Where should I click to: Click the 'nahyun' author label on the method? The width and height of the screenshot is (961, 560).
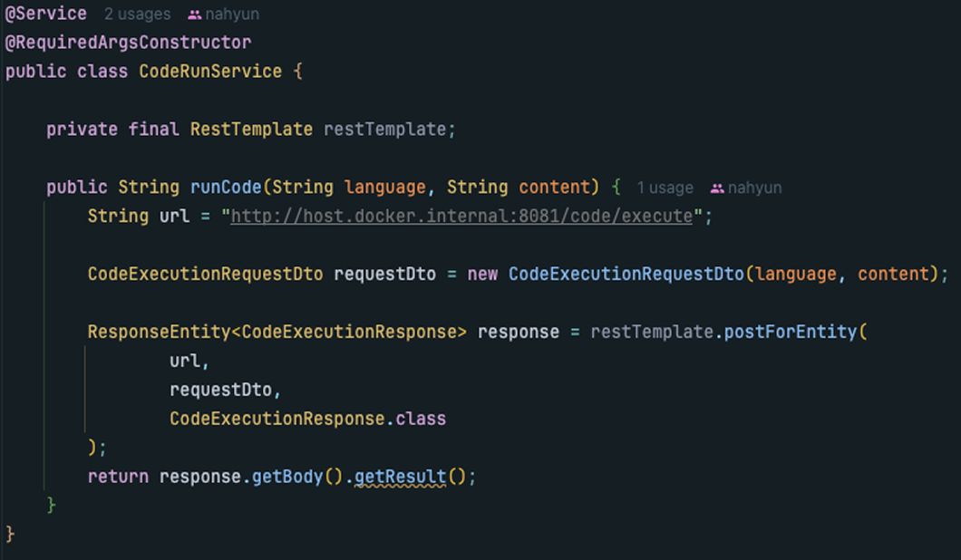click(x=754, y=188)
